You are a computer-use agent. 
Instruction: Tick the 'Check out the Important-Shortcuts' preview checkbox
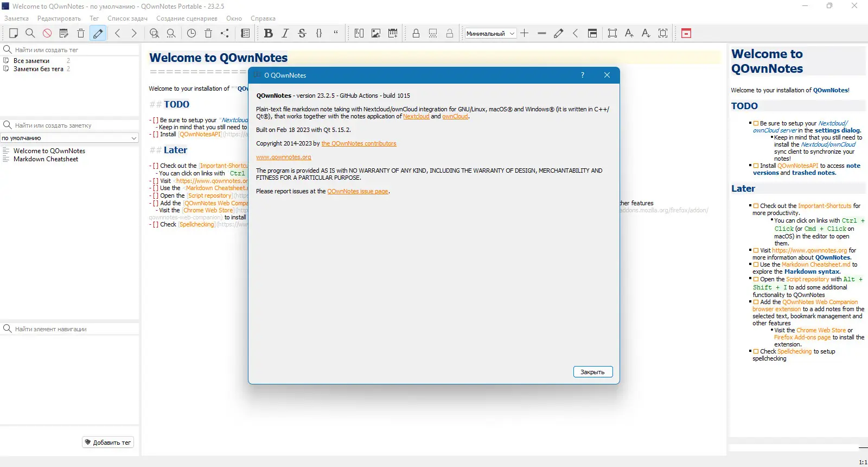pyautogui.click(x=756, y=206)
